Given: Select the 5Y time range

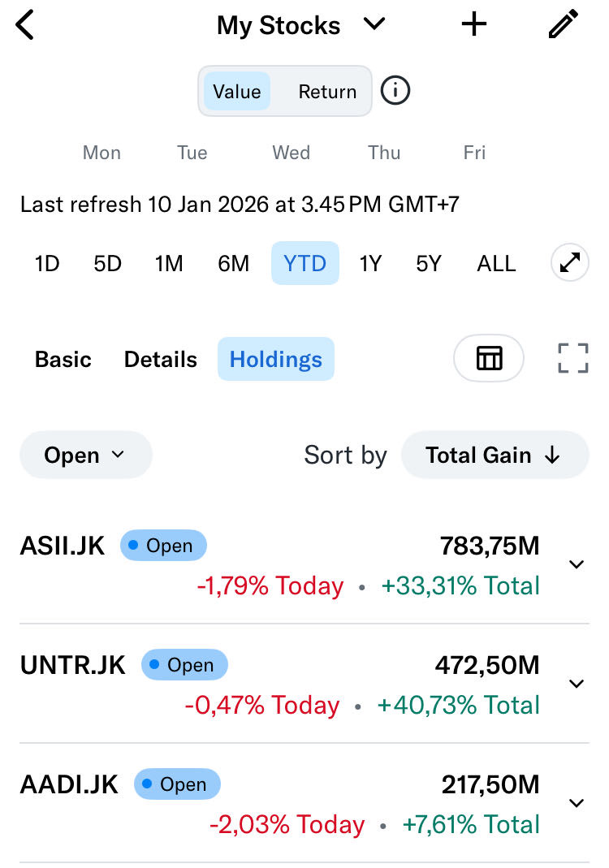Looking at the screenshot, I should [x=428, y=263].
